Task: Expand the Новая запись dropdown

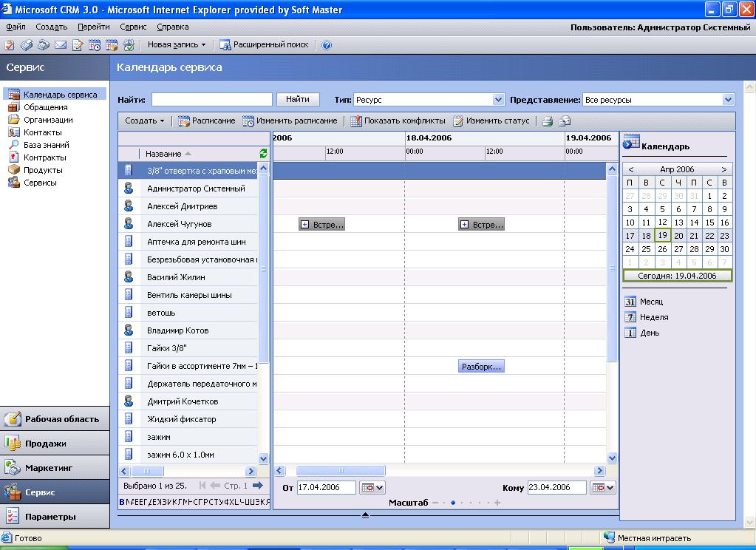Action: point(177,45)
